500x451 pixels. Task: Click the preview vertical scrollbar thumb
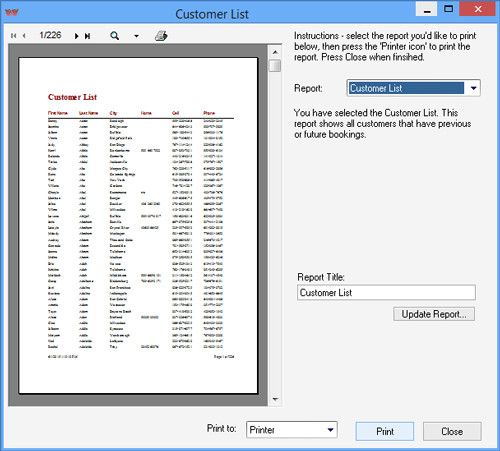pyautogui.click(x=275, y=65)
